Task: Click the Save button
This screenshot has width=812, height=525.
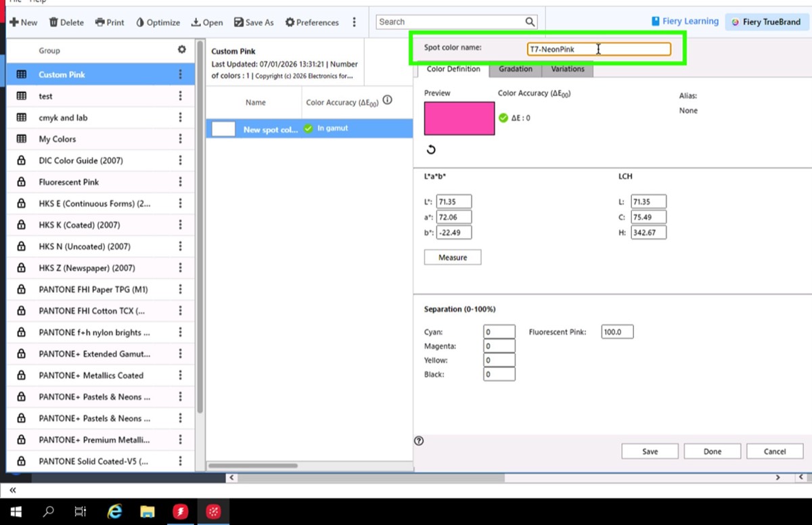Action: click(x=650, y=451)
